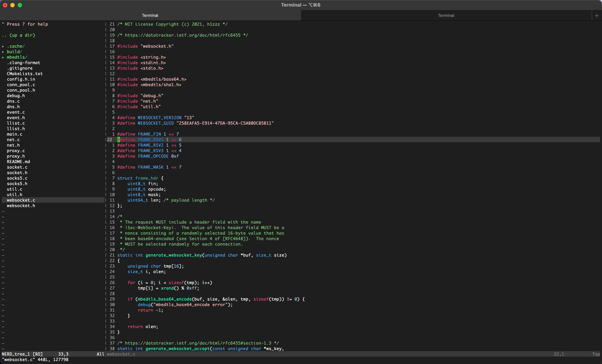
Task: Open debug.h in the file tree
Action: pyautogui.click(x=16, y=96)
